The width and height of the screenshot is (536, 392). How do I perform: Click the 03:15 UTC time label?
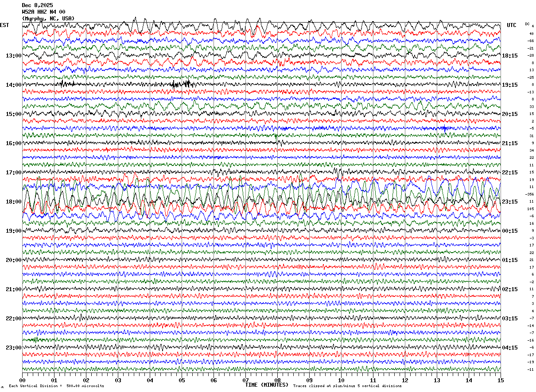(509, 319)
